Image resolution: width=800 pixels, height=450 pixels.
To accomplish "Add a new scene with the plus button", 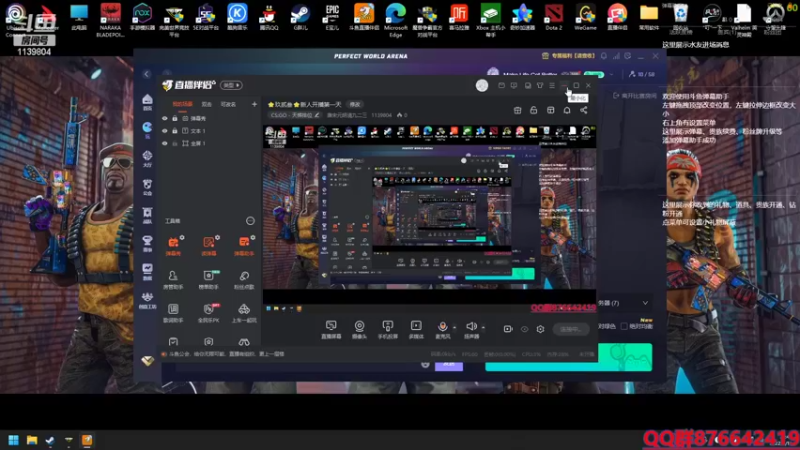I will 254,104.
